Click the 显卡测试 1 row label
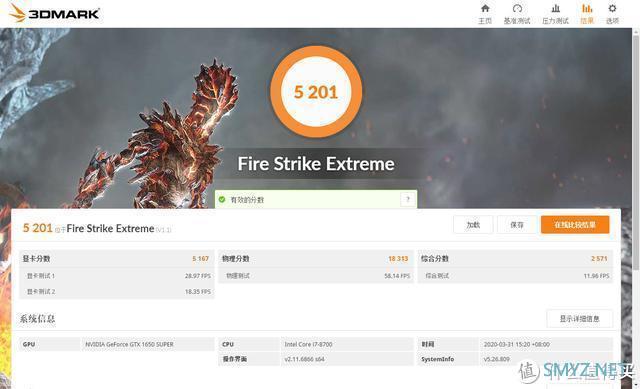 (41, 276)
